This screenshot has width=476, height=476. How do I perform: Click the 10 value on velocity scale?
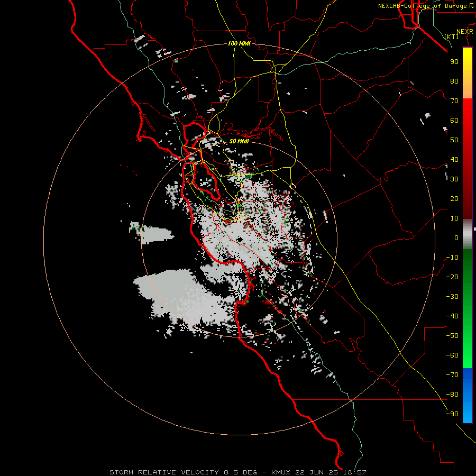tap(454, 218)
